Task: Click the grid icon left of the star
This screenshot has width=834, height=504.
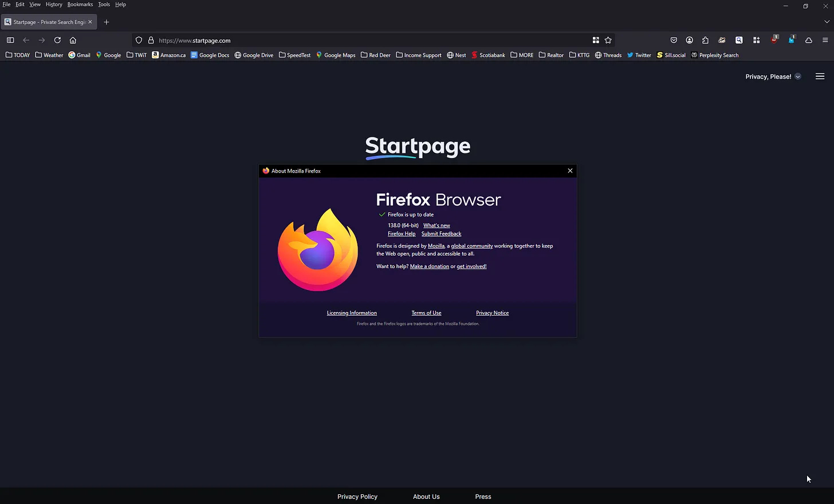Action: click(x=596, y=40)
